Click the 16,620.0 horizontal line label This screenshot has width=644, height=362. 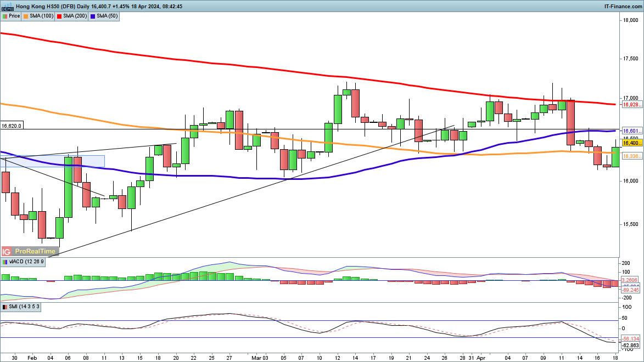(x=12, y=126)
